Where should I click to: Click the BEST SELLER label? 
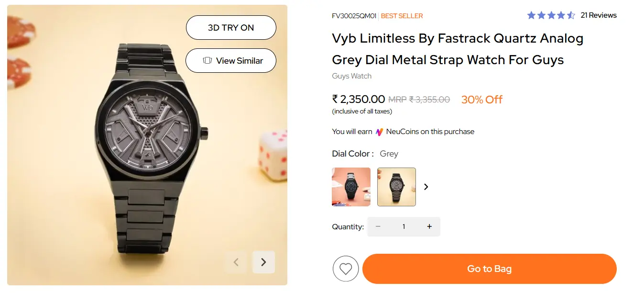pos(402,16)
